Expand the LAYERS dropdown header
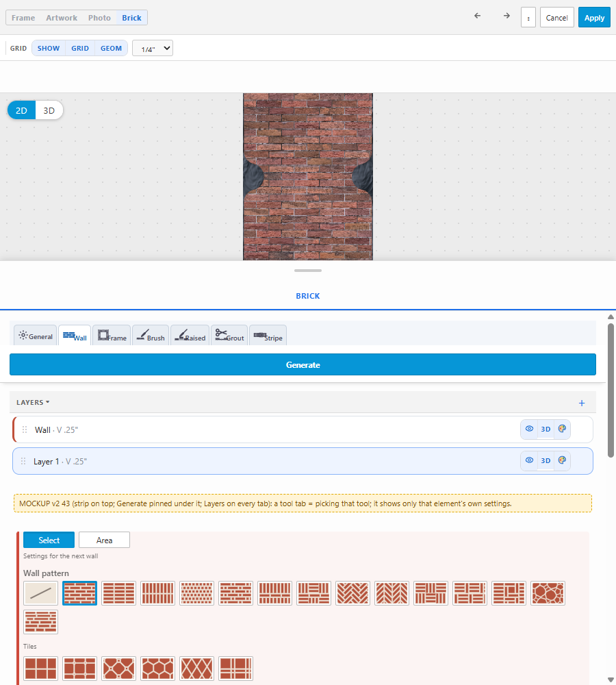 tap(33, 402)
